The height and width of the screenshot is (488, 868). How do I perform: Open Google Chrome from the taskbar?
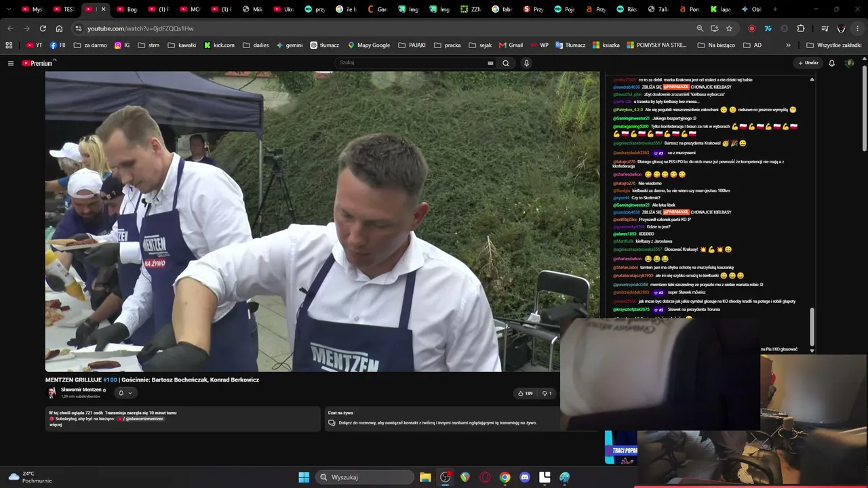pyautogui.click(x=505, y=477)
